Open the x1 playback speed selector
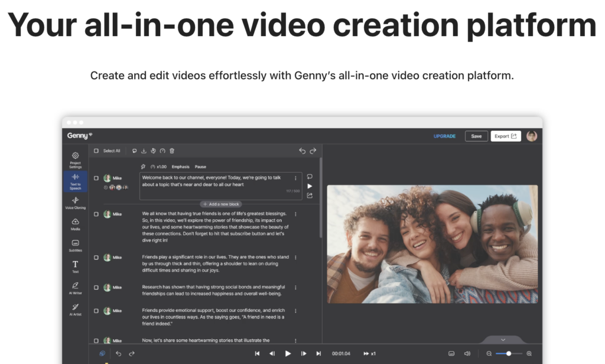Viewport: 605px width, 364px height. pyautogui.click(x=370, y=353)
